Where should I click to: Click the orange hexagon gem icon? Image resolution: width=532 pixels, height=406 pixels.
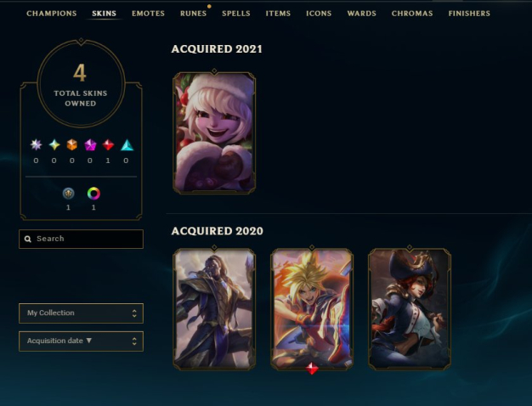pos(72,145)
